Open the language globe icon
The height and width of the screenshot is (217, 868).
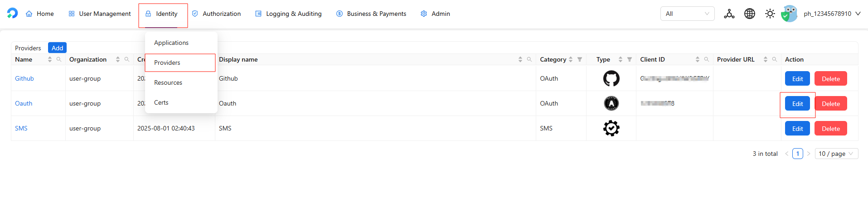coord(749,14)
